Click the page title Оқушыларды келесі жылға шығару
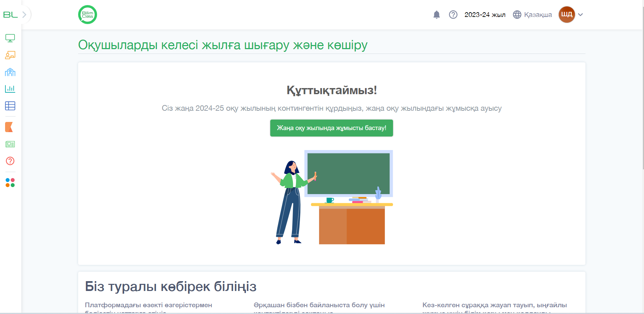Viewport: 644px width, 314px height. pos(223,45)
